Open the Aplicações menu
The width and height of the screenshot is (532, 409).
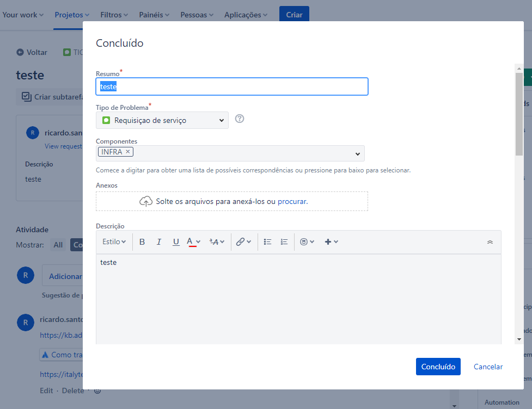pyautogui.click(x=246, y=15)
